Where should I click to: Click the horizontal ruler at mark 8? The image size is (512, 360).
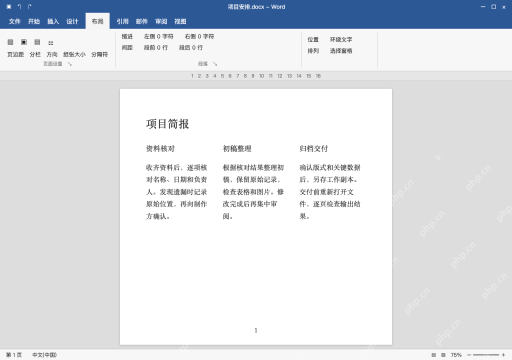click(x=245, y=76)
